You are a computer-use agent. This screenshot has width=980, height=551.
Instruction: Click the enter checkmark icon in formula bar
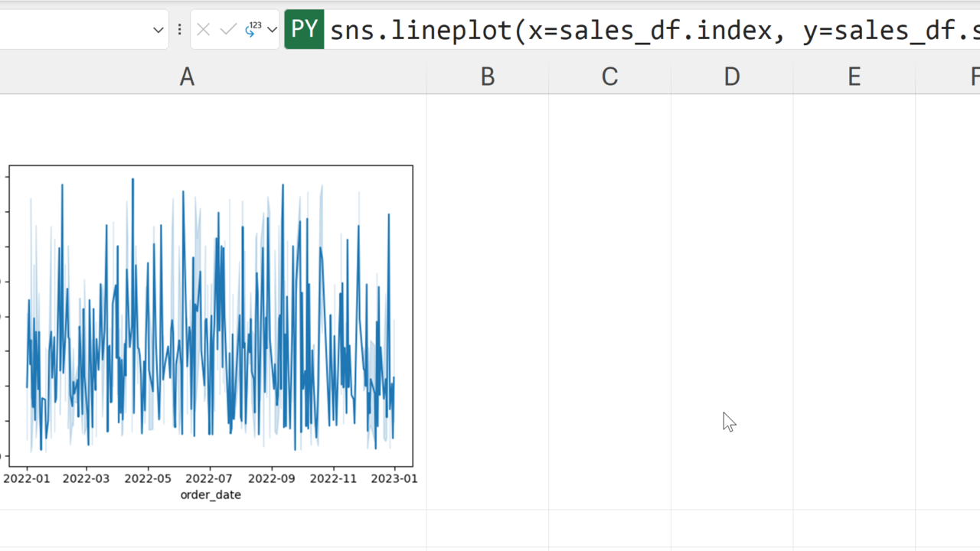(x=228, y=30)
